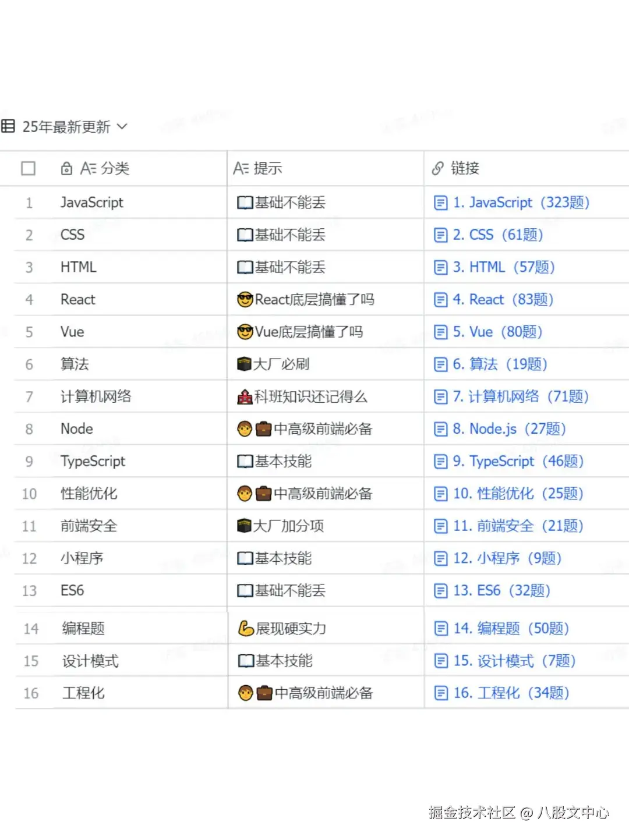Open the 2. CSS (61题) link
Screen dimensions: 629x840
(x=498, y=235)
